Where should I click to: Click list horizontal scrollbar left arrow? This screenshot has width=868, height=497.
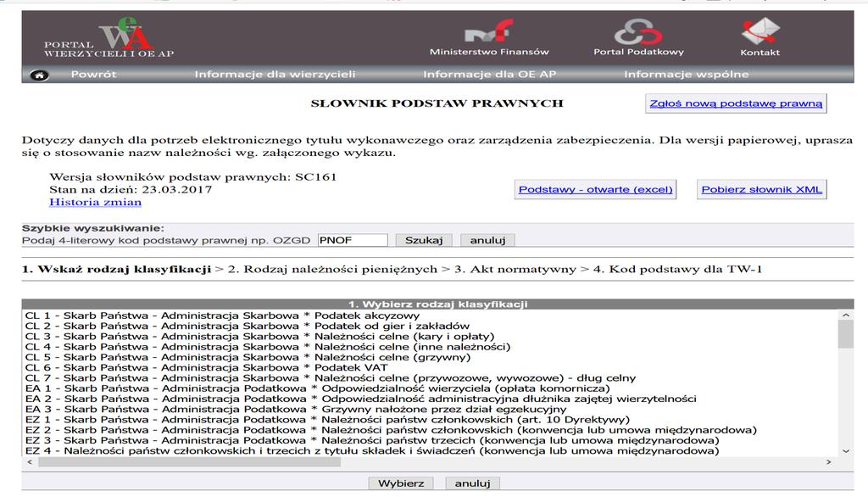pyautogui.click(x=30, y=462)
